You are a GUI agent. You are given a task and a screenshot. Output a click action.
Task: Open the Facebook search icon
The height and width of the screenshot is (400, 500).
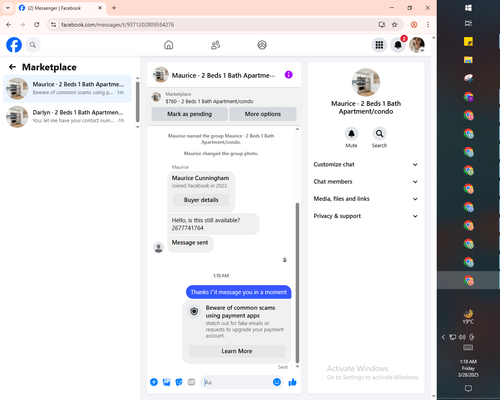pyautogui.click(x=33, y=45)
